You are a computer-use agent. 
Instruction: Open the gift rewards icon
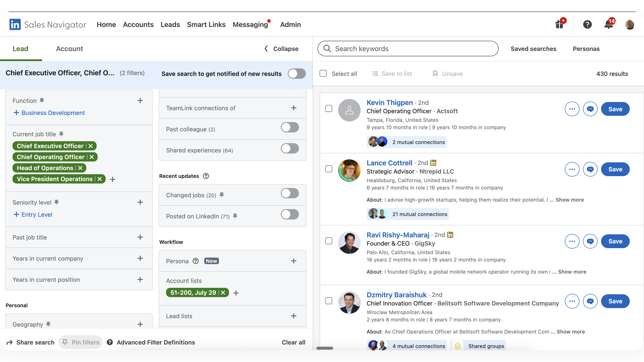click(559, 24)
